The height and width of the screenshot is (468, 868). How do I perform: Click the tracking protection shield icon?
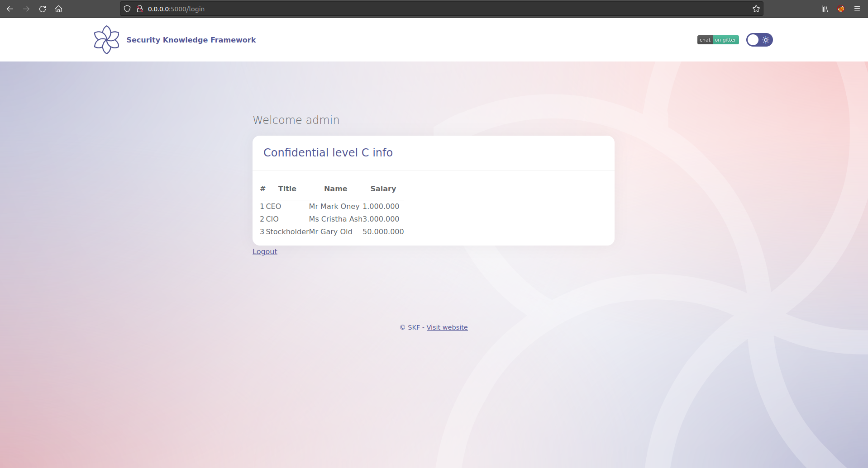click(127, 9)
